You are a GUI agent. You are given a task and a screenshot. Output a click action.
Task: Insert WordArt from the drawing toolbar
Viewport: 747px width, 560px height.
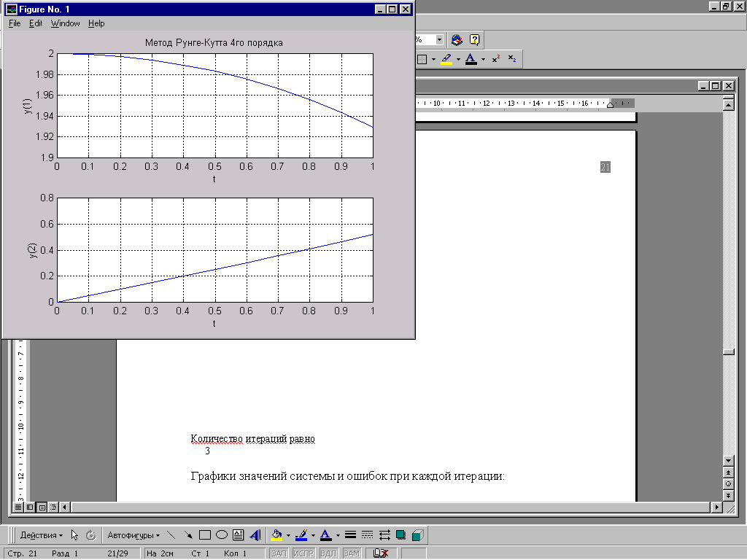255,534
